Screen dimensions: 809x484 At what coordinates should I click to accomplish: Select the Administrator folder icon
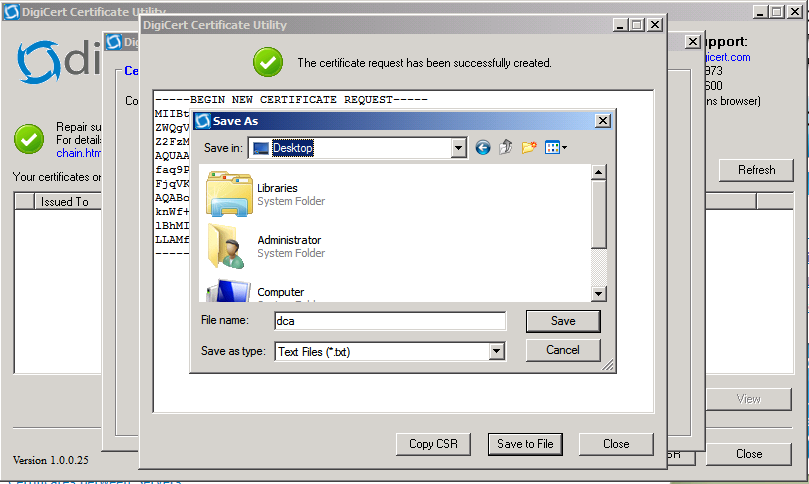228,246
